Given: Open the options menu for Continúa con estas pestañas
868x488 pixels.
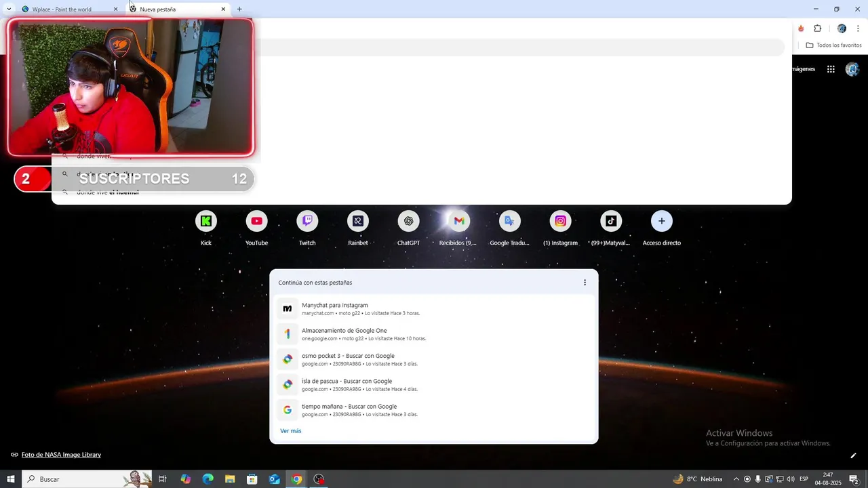Looking at the screenshot, I should [x=585, y=283].
